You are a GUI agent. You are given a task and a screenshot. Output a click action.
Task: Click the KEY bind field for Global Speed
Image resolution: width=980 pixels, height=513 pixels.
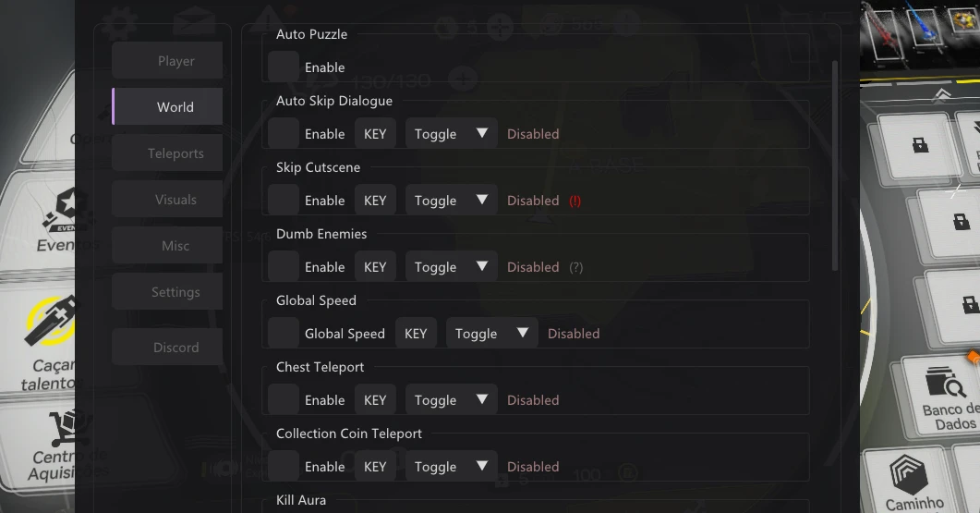point(416,334)
